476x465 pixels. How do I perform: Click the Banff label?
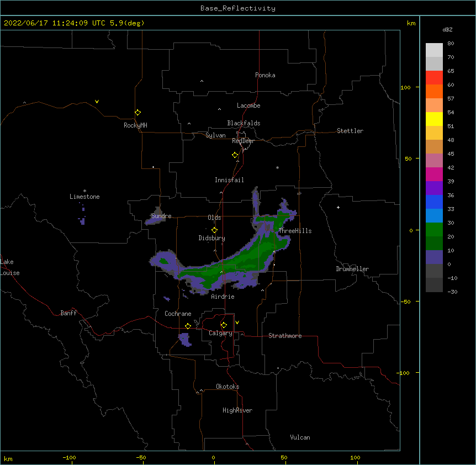68,313
